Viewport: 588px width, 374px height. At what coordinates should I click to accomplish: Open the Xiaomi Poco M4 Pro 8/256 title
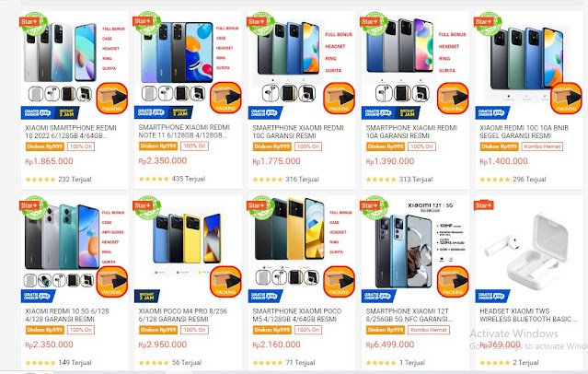(x=183, y=315)
